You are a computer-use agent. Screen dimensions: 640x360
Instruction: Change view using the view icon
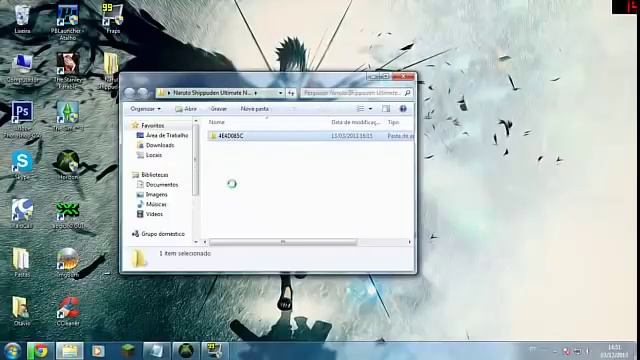360,109
